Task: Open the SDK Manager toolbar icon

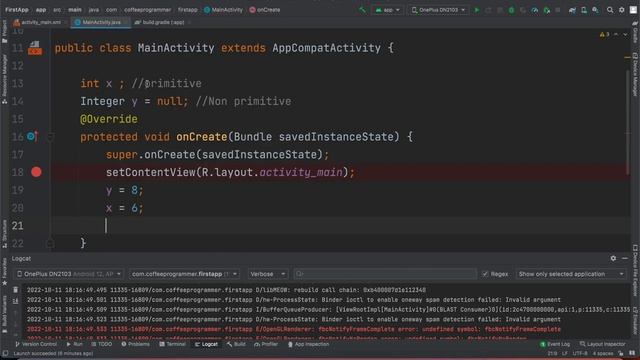Action: pyautogui.click(x=596, y=10)
